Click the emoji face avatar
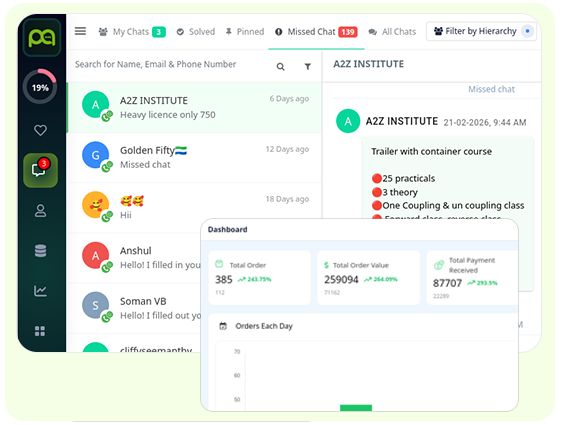The image size is (562, 425). tap(95, 205)
